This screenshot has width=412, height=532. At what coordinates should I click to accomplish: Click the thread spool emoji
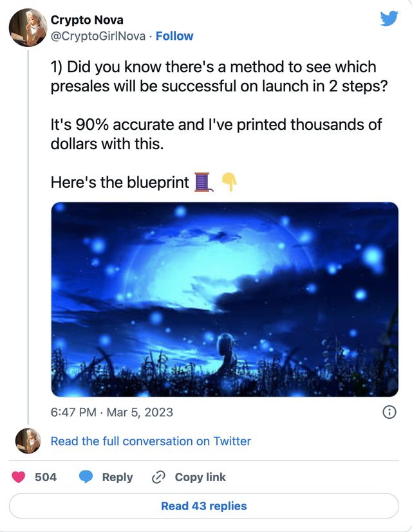tap(203, 182)
